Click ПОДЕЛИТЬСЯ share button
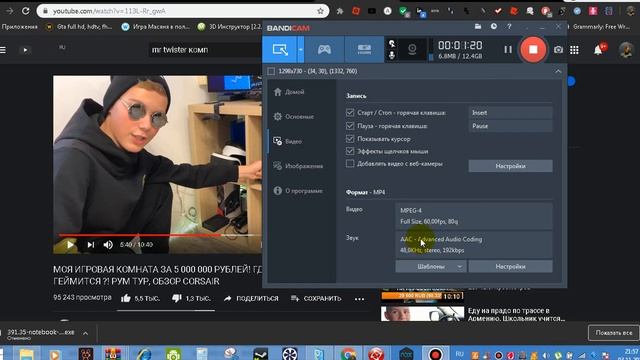This screenshot has height=360, width=640. [x=251, y=299]
